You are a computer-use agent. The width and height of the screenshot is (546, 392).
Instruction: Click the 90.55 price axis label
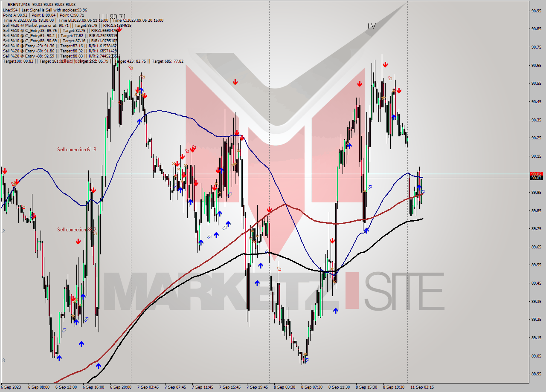536,83
